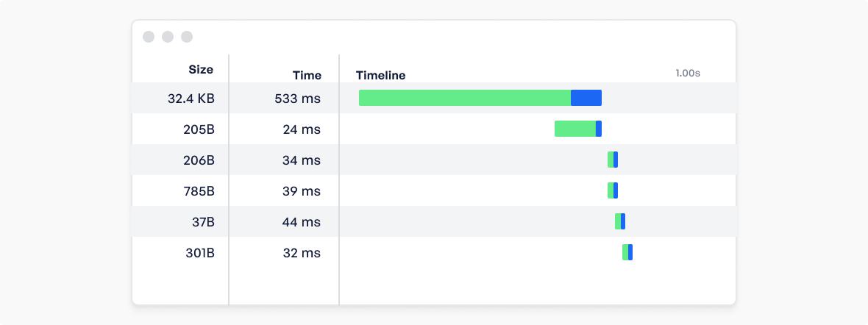Select the 301B size cell

coord(200,253)
